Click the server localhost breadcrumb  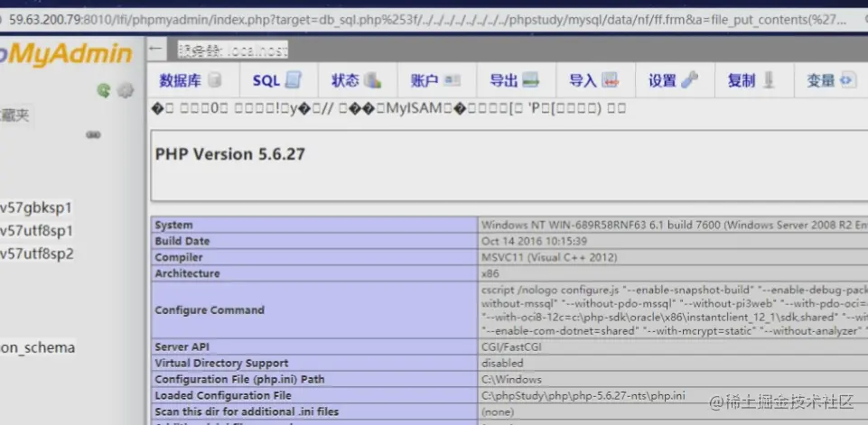point(232,51)
